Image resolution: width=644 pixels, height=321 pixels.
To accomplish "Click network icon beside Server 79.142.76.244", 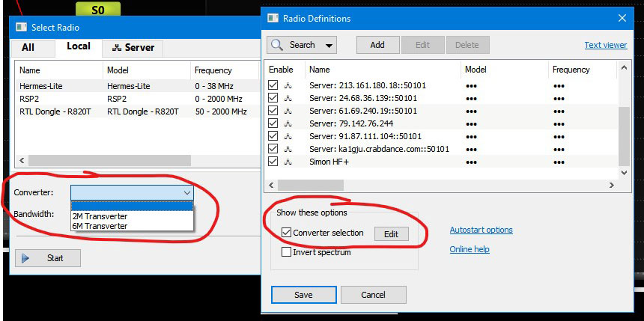I will [x=288, y=123].
